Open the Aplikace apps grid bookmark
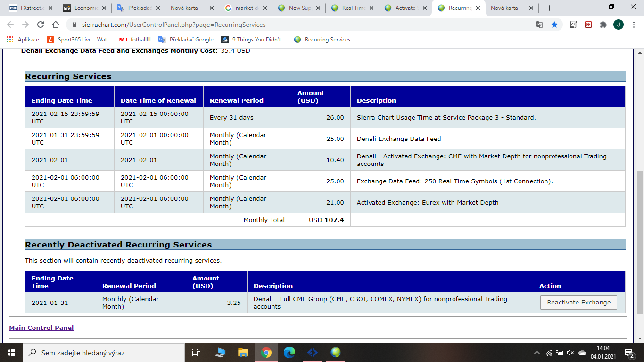 pyautogui.click(x=23, y=40)
